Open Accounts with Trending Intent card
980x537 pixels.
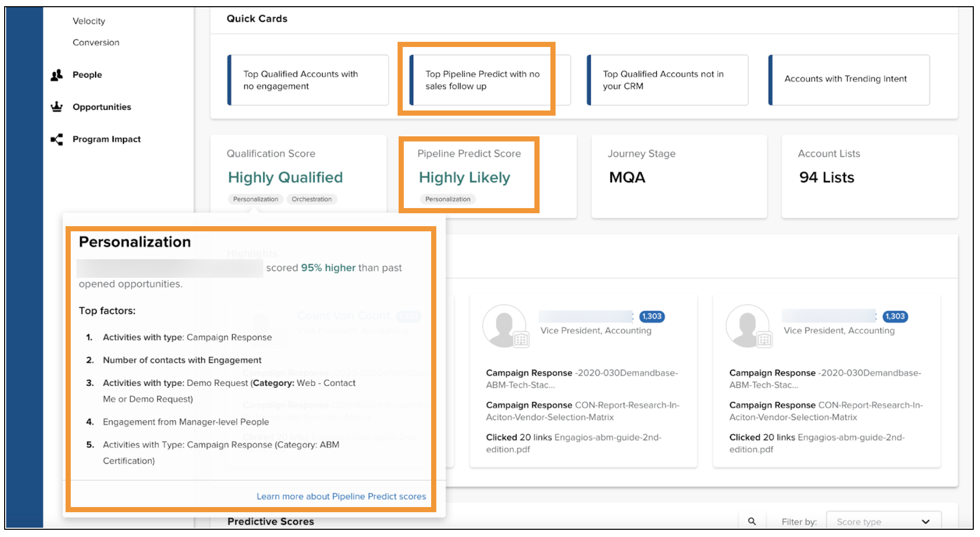click(x=849, y=80)
